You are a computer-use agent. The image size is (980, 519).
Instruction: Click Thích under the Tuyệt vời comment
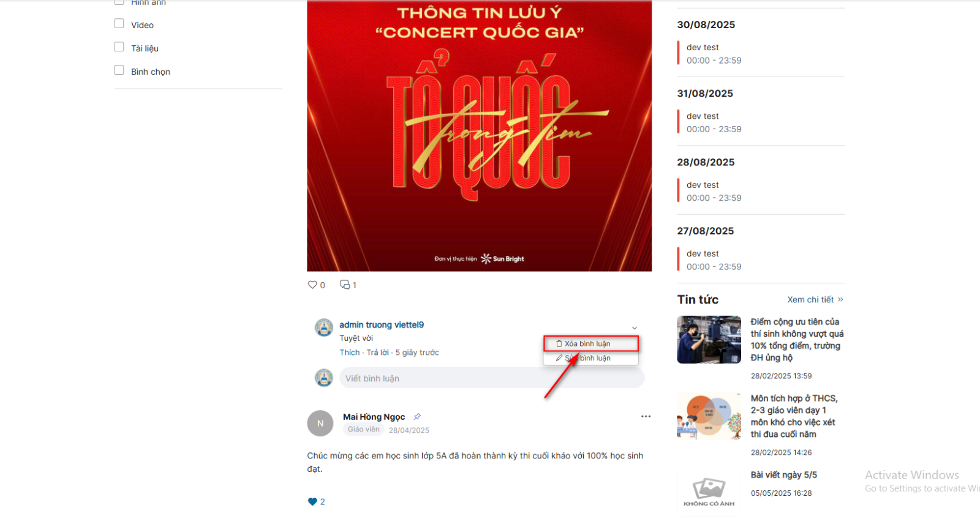pos(350,353)
